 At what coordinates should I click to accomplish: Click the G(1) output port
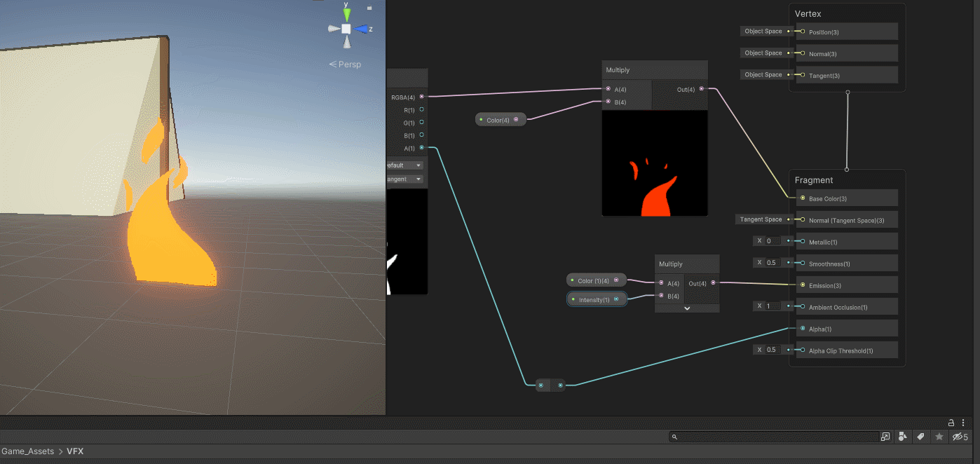pos(421,122)
